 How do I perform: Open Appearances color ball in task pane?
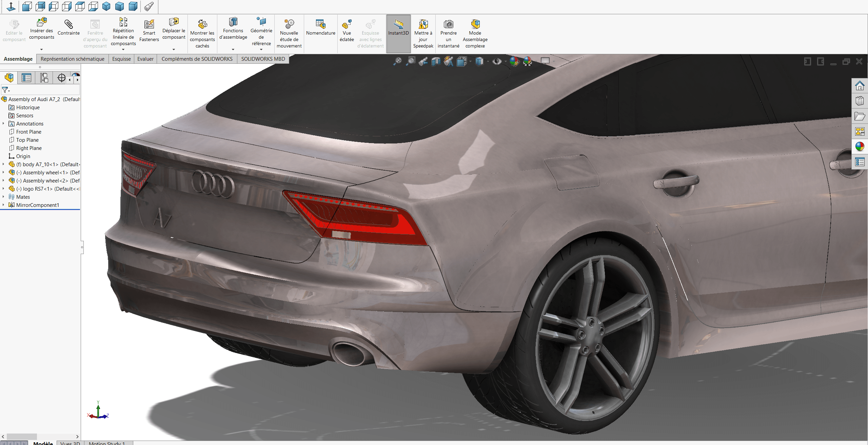(x=860, y=147)
